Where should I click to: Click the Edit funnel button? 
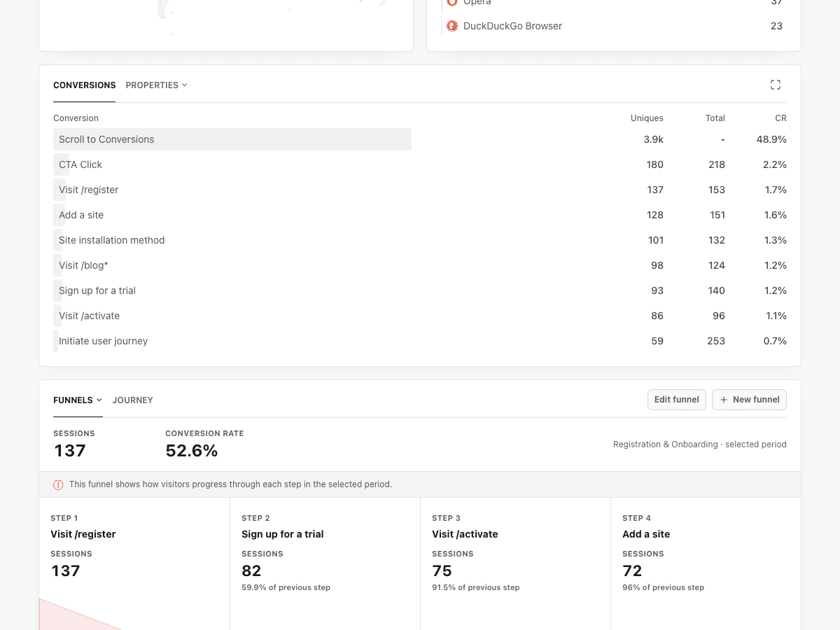tap(677, 400)
